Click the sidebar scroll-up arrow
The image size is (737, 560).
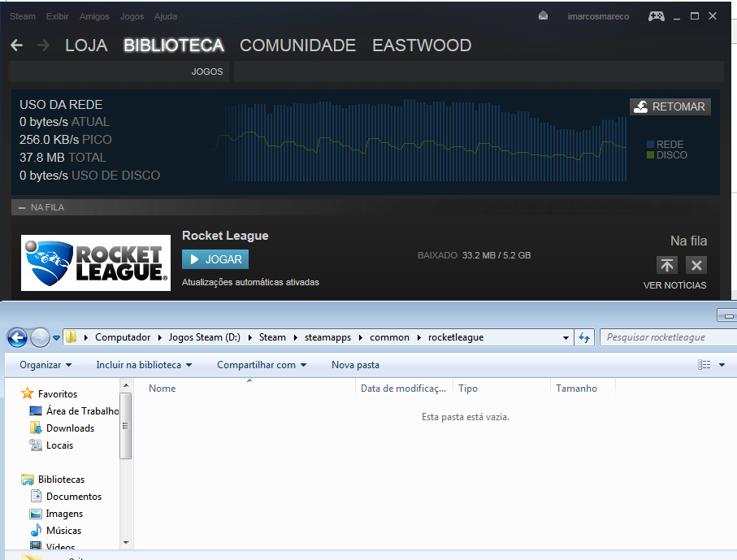(x=125, y=385)
